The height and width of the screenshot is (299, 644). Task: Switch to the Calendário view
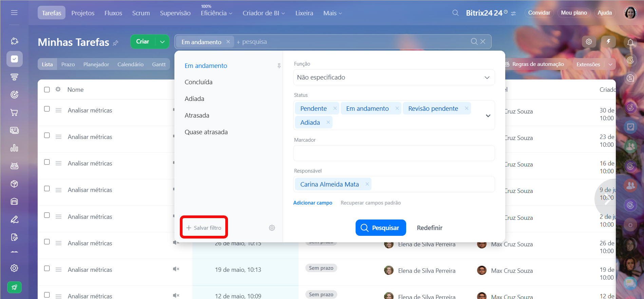[130, 64]
